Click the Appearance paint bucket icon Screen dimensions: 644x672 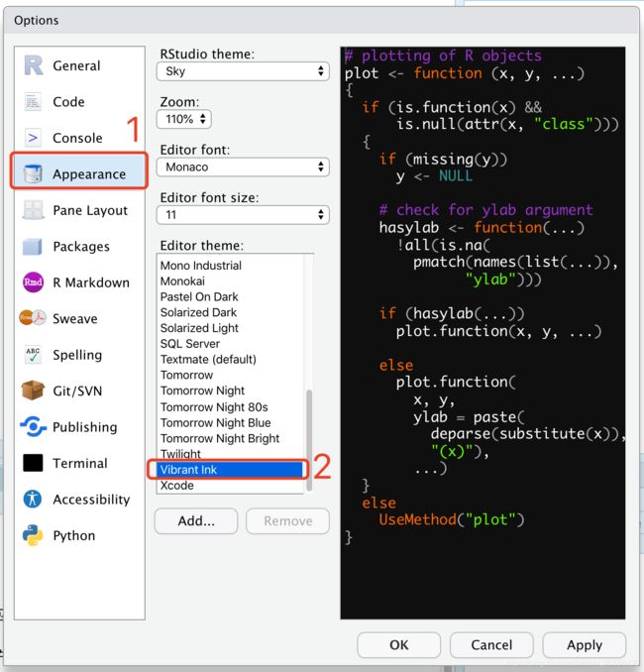(33, 174)
